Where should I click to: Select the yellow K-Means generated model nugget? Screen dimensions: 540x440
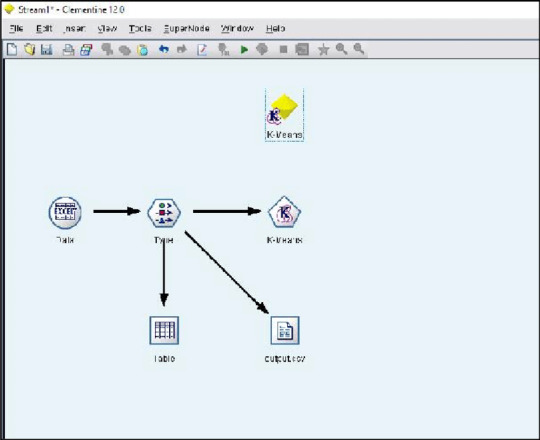282,109
